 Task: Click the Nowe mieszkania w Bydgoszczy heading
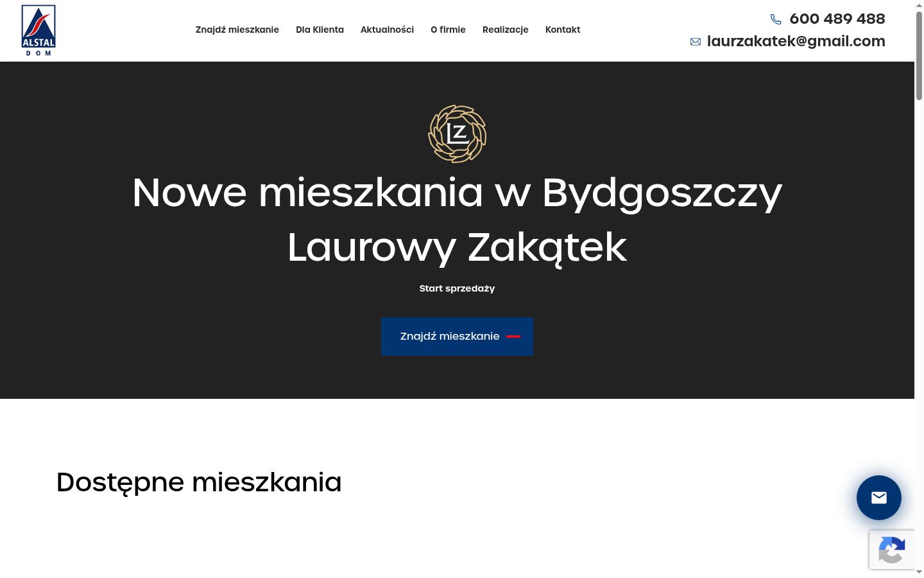pos(457,193)
